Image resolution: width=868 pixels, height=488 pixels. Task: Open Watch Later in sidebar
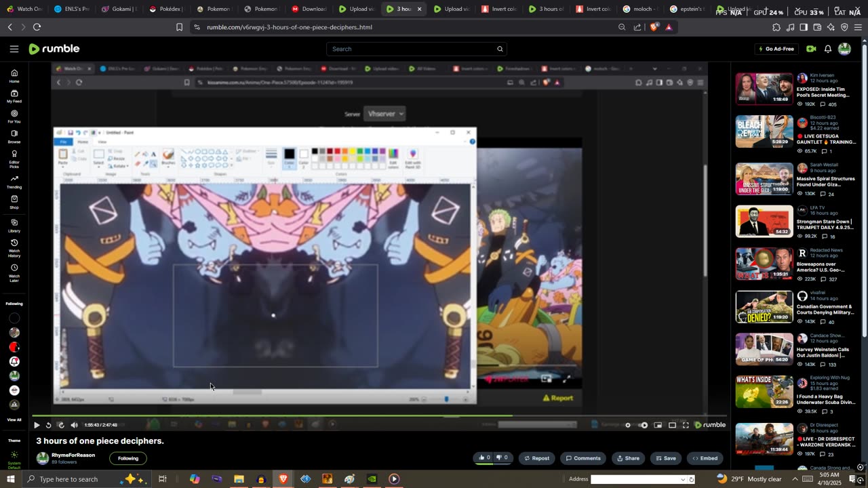coord(14,273)
